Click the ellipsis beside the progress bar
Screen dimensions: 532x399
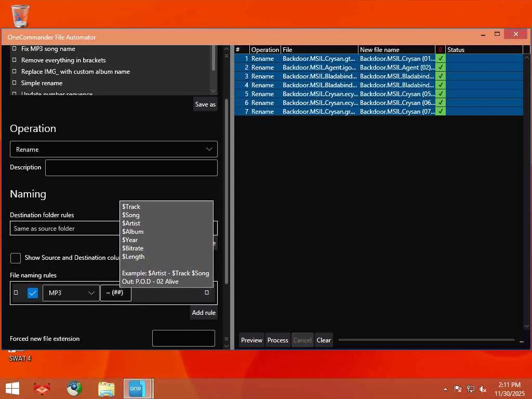click(x=522, y=341)
